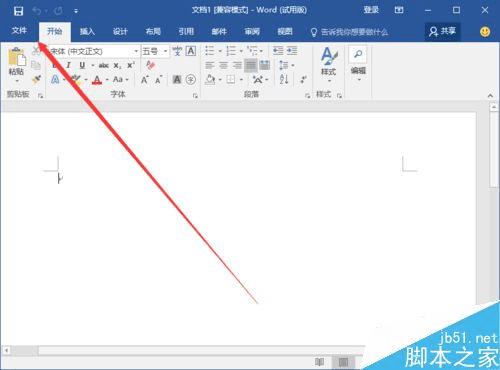
Task: Click the borders icon
Action: [231, 80]
